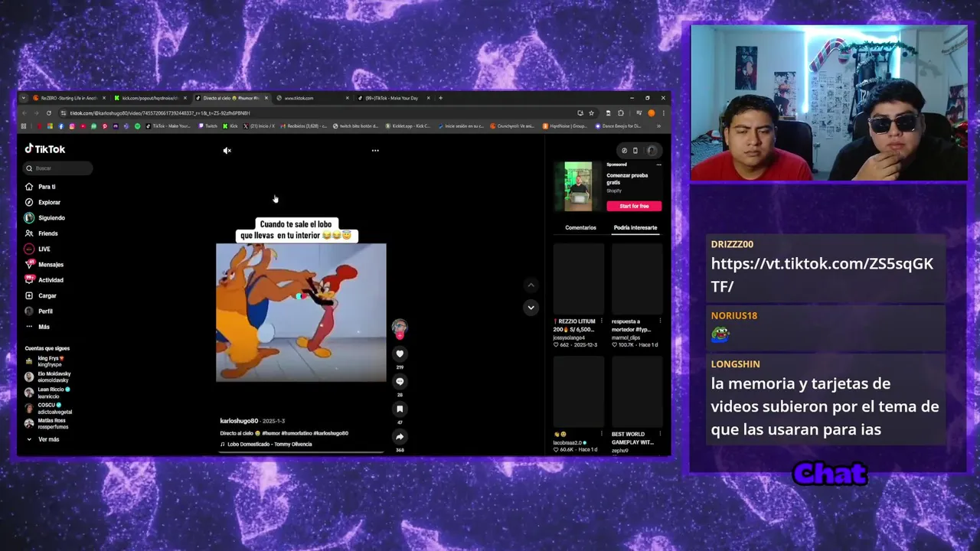Viewport: 980px width, 551px height.
Task: Like the video with heart icon
Action: (400, 354)
